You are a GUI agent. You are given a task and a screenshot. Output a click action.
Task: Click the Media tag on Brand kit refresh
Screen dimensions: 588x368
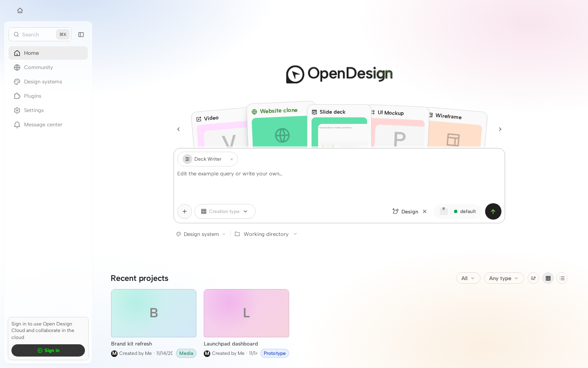coord(186,353)
